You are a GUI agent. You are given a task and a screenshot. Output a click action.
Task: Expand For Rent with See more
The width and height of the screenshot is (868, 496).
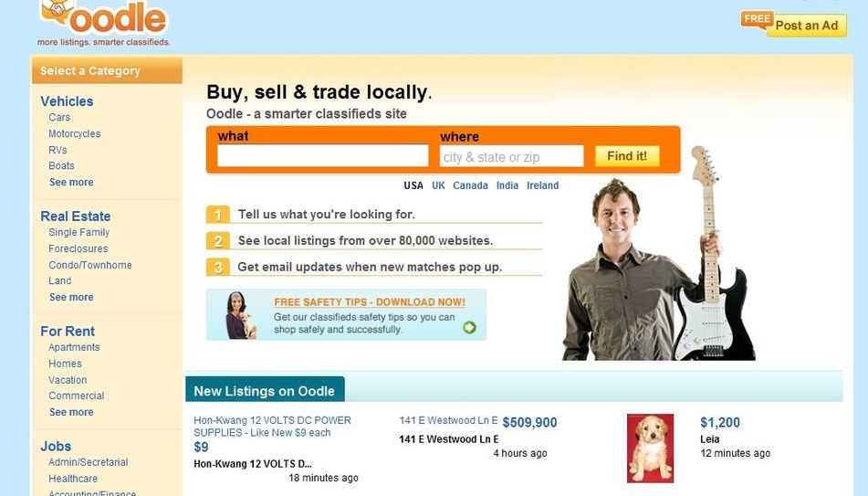coord(71,412)
